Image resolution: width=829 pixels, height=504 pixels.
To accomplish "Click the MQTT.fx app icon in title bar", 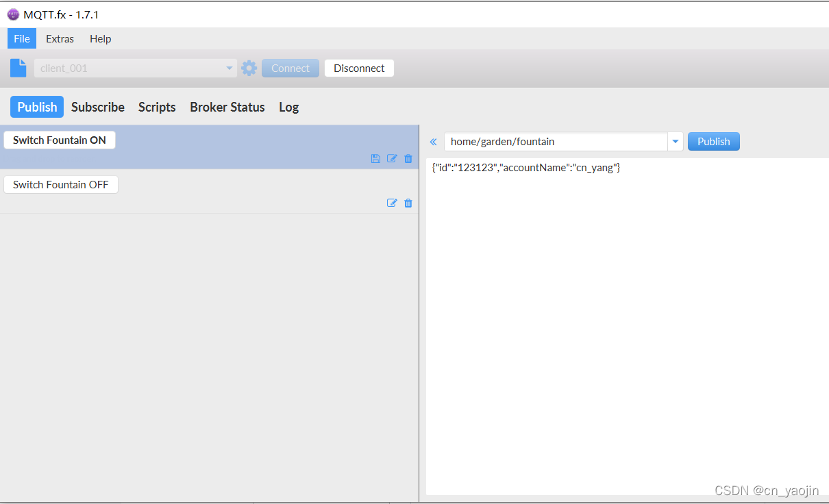I will click(x=12, y=14).
